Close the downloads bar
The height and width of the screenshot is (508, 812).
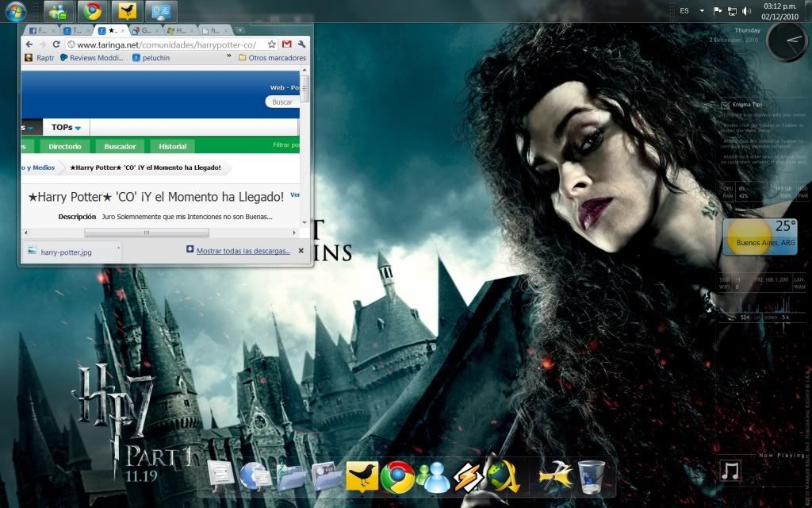[x=301, y=251]
